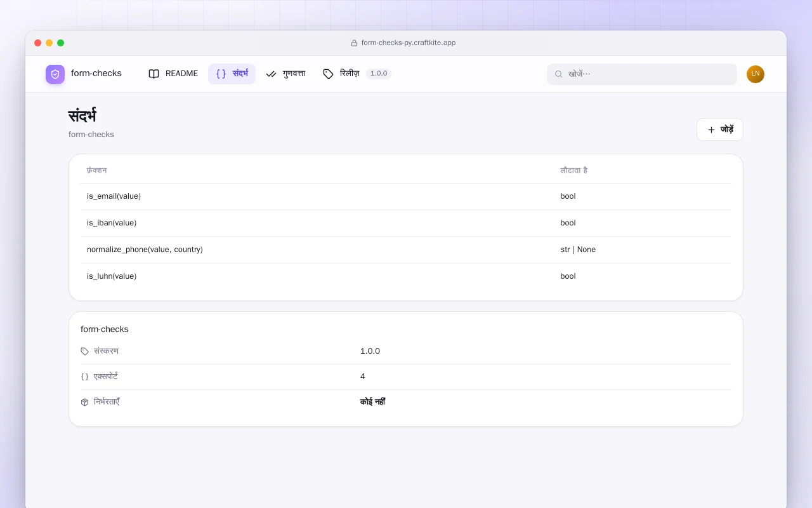Screen dimensions: 812x508
Task: Click the जोड़ें add button
Action: pos(720,130)
